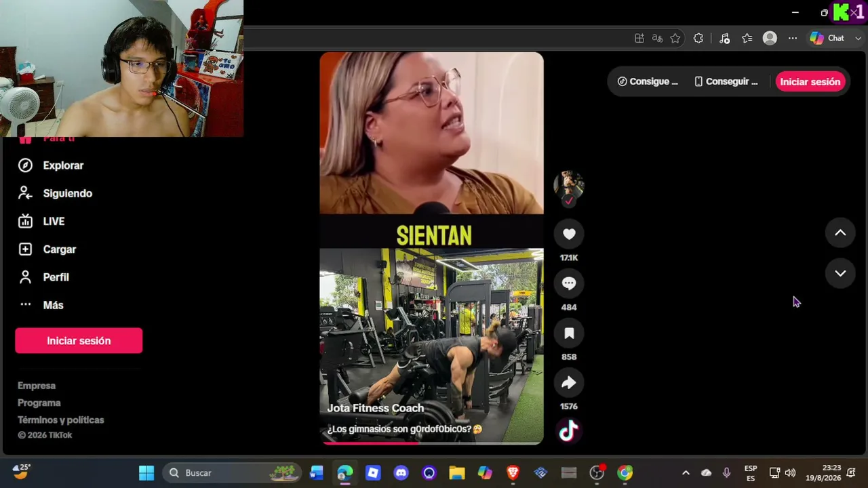Go to the next video
The height and width of the screenshot is (488, 868).
pos(840,273)
